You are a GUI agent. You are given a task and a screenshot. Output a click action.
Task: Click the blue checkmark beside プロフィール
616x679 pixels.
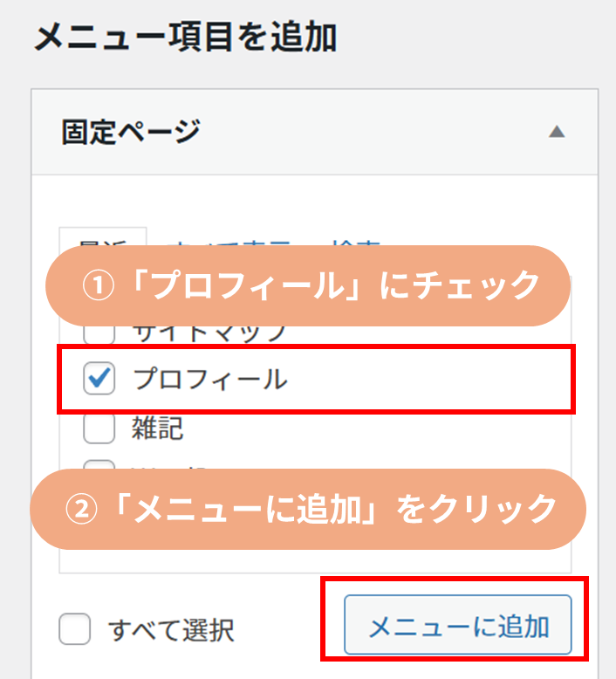coord(99,377)
